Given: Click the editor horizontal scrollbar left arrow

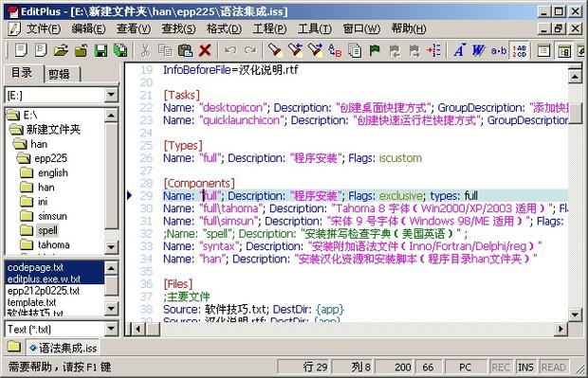Looking at the screenshot, I should 138,329.
